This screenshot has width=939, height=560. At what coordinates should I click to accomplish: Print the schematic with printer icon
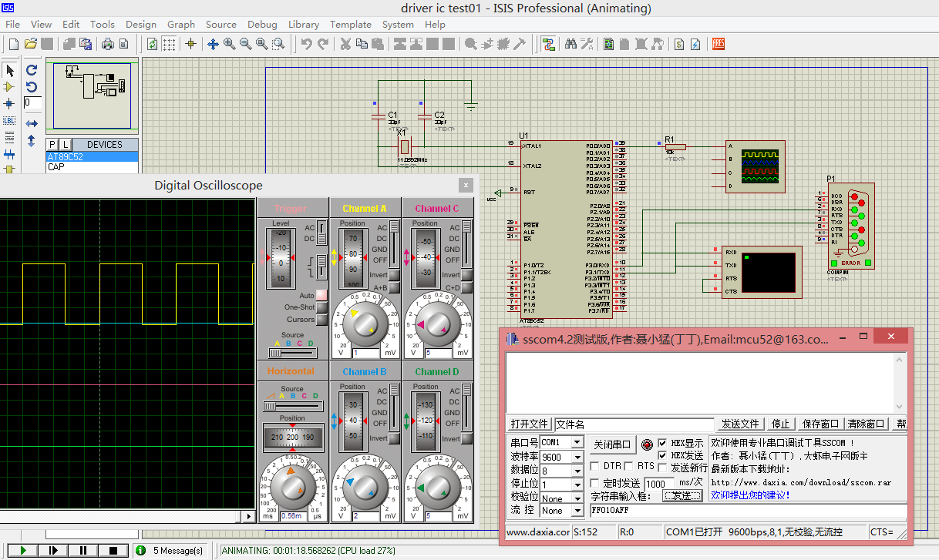click(x=108, y=44)
